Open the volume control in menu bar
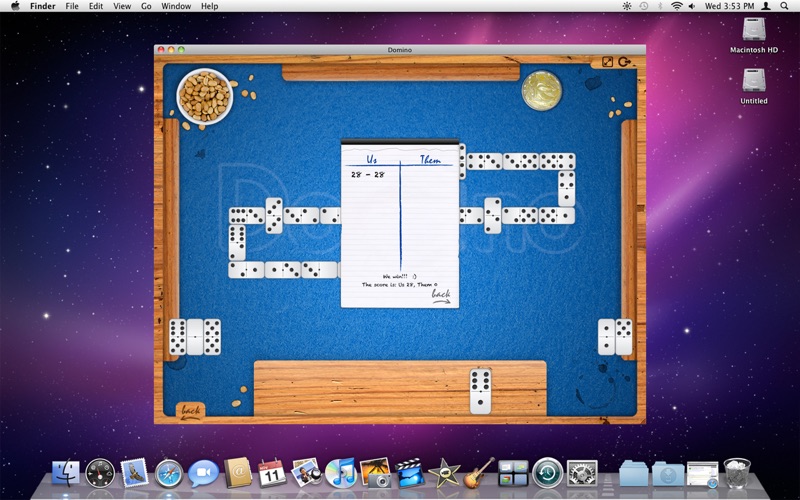The image size is (800, 500). pyautogui.click(x=692, y=6)
